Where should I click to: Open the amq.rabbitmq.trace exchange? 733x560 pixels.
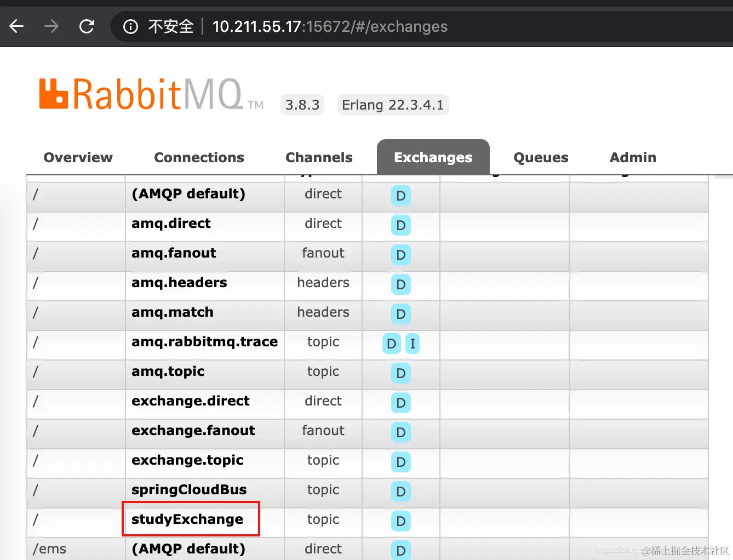(x=204, y=342)
